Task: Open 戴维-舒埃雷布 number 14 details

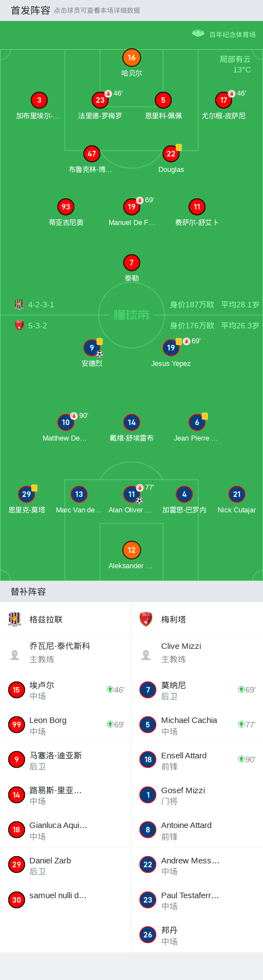Action: point(131,422)
